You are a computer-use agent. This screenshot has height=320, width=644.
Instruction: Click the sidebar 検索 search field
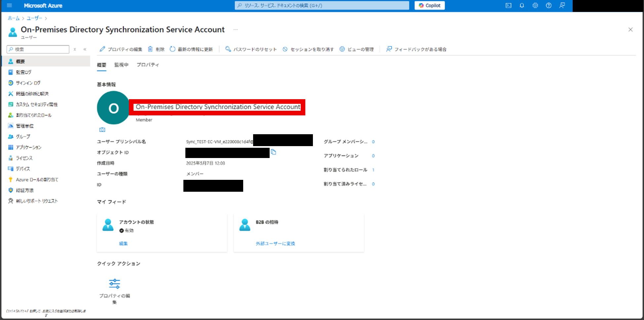(x=38, y=49)
